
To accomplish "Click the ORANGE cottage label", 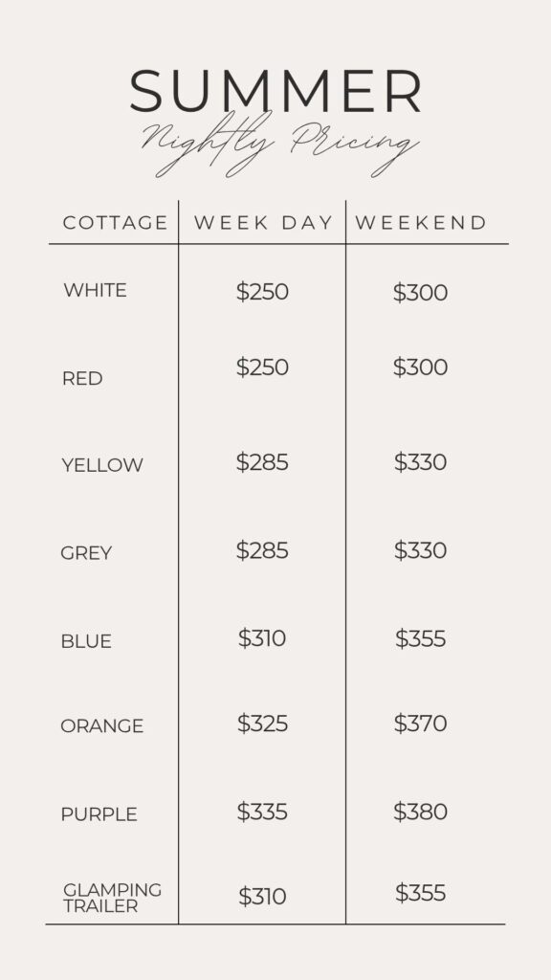I will [101, 725].
